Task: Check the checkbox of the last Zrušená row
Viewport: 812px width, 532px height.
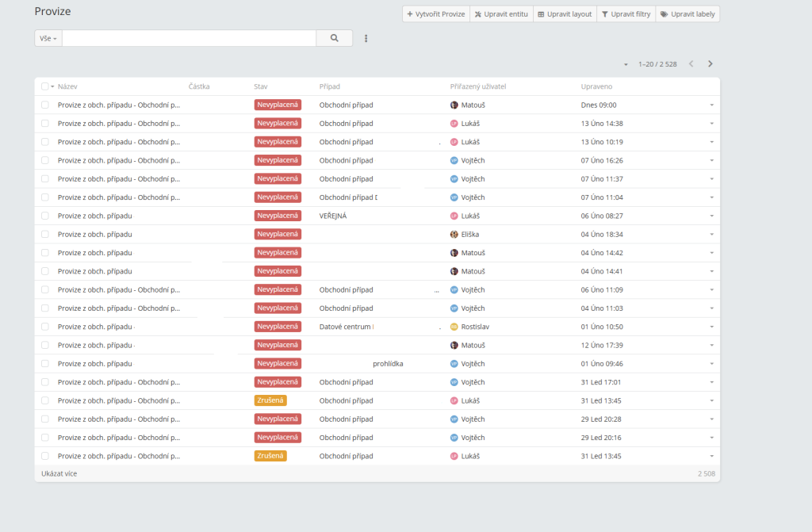Action: point(45,455)
